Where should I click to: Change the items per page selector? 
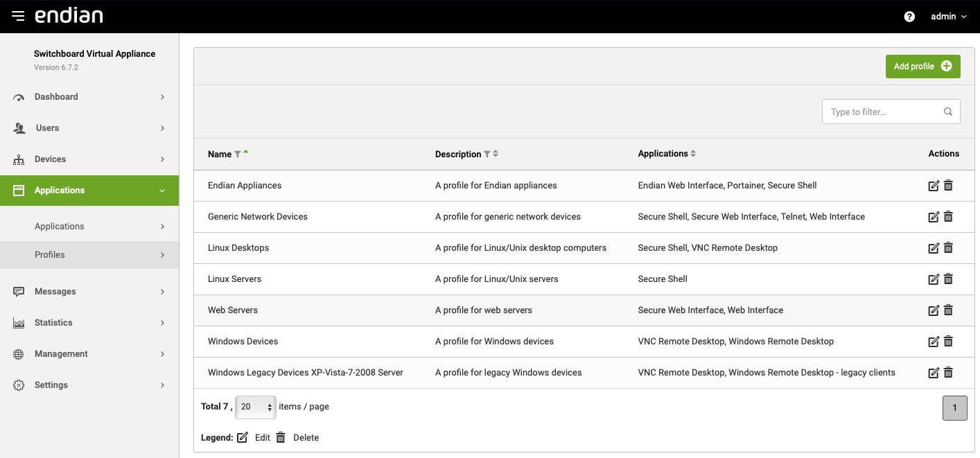pyautogui.click(x=256, y=407)
